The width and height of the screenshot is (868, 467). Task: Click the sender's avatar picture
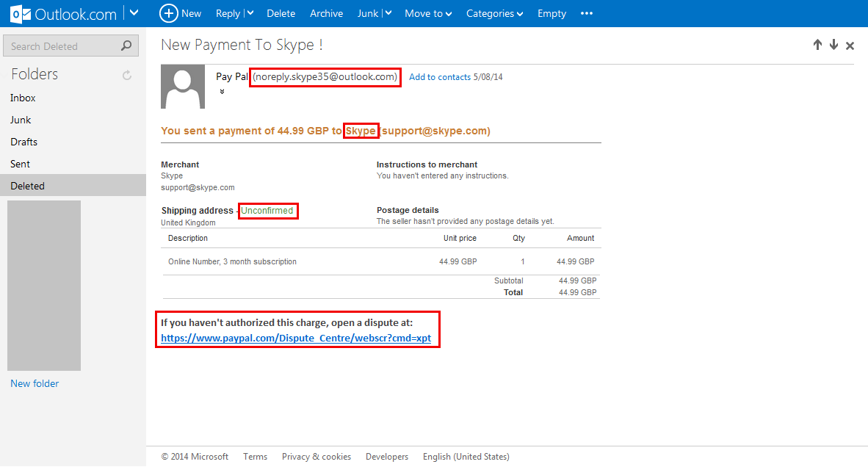click(x=183, y=87)
